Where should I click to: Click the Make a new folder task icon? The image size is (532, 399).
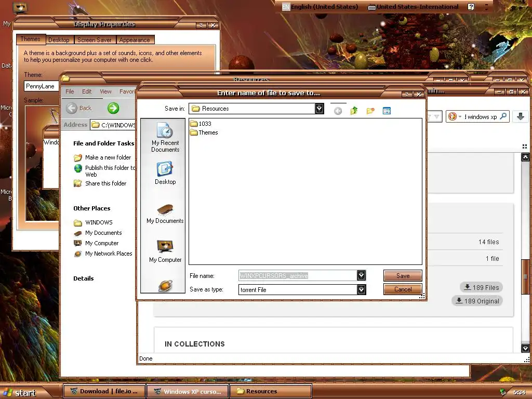click(x=78, y=158)
